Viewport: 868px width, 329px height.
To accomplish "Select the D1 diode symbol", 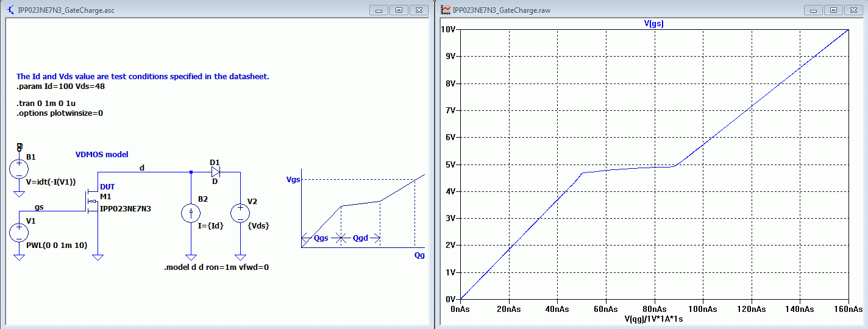I will pos(215,172).
